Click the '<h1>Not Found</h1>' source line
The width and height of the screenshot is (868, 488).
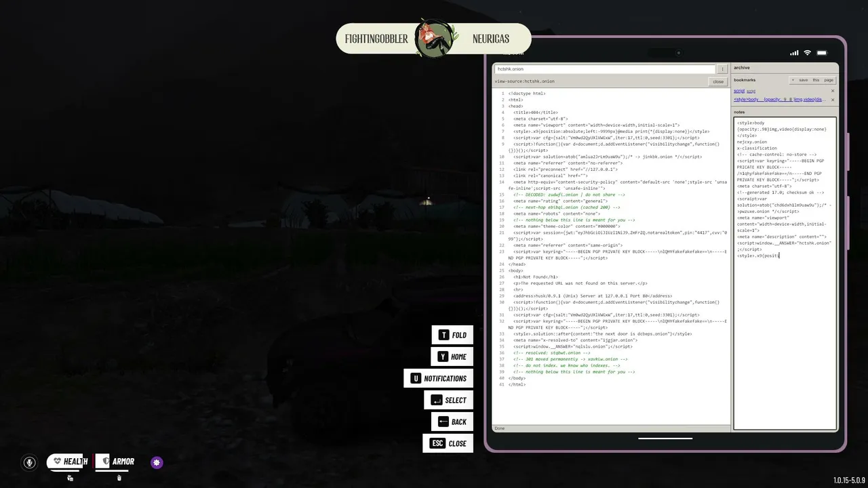[x=536, y=277]
